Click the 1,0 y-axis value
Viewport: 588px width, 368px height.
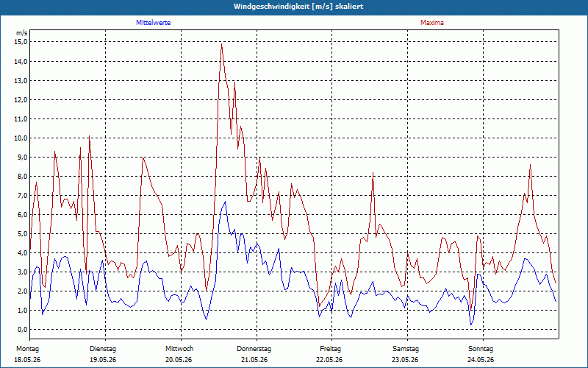[22, 310]
